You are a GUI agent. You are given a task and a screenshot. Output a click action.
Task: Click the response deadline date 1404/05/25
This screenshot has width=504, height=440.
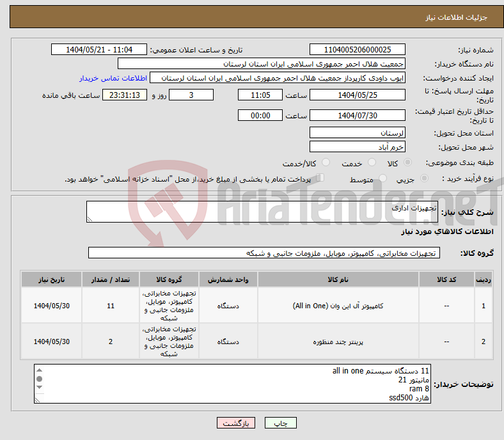pos(357,95)
